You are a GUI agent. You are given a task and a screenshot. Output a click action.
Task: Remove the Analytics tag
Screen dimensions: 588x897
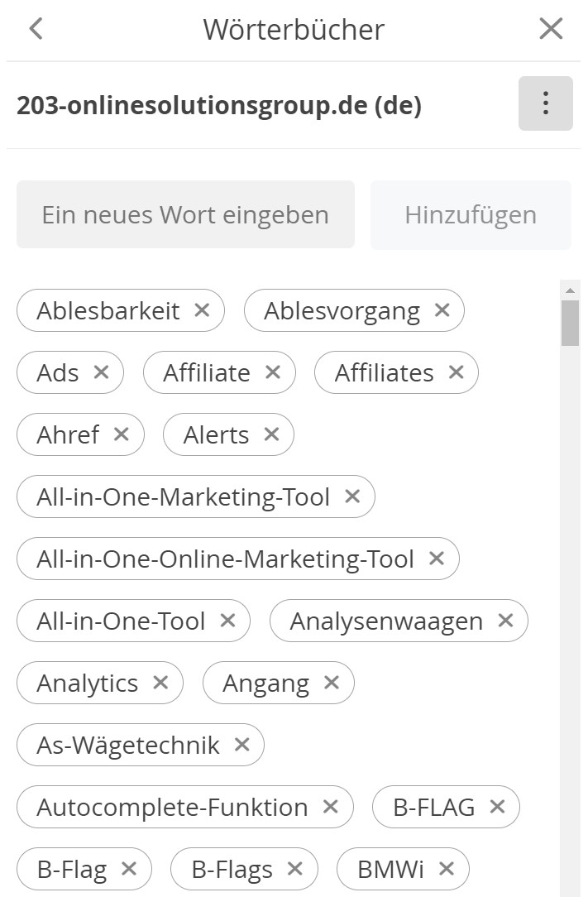pos(160,683)
